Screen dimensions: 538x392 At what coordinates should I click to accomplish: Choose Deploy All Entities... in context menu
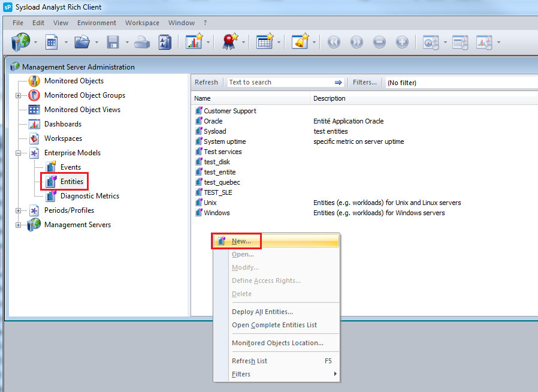pos(276,312)
